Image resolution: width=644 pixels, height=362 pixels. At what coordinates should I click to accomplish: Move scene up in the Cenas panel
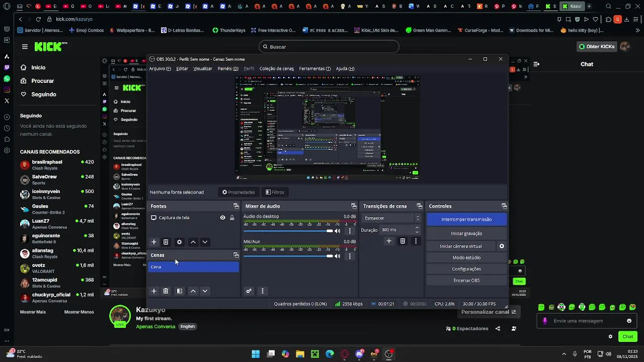[x=193, y=291]
